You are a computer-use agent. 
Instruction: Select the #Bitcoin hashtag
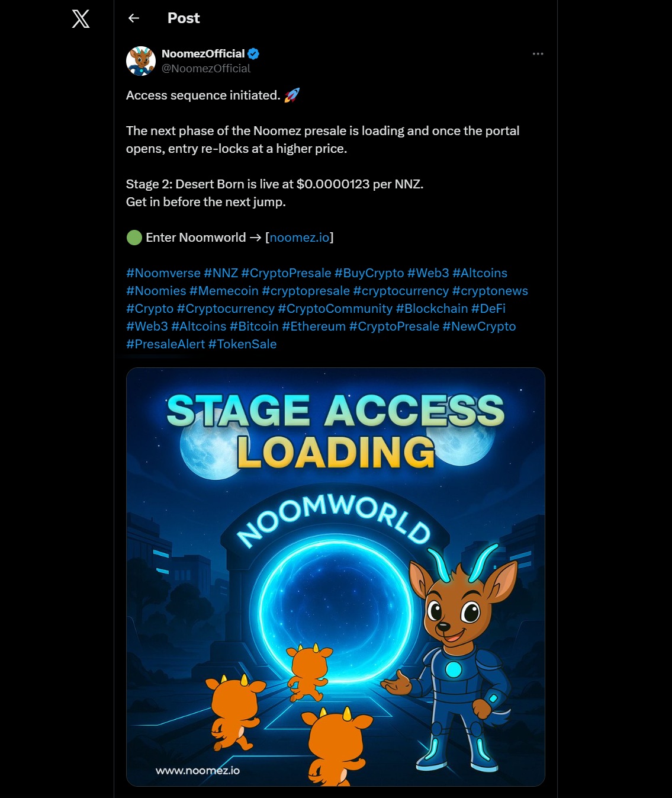coord(254,326)
